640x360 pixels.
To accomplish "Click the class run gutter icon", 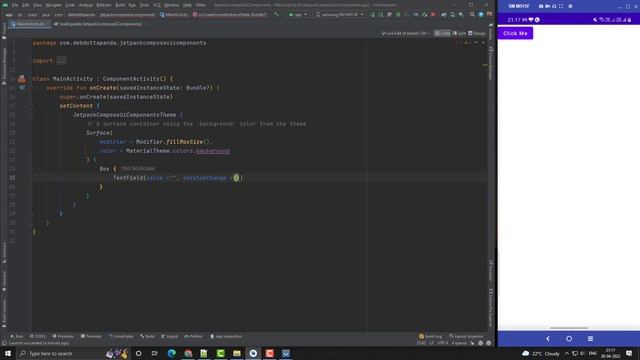I will (x=22, y=79).
